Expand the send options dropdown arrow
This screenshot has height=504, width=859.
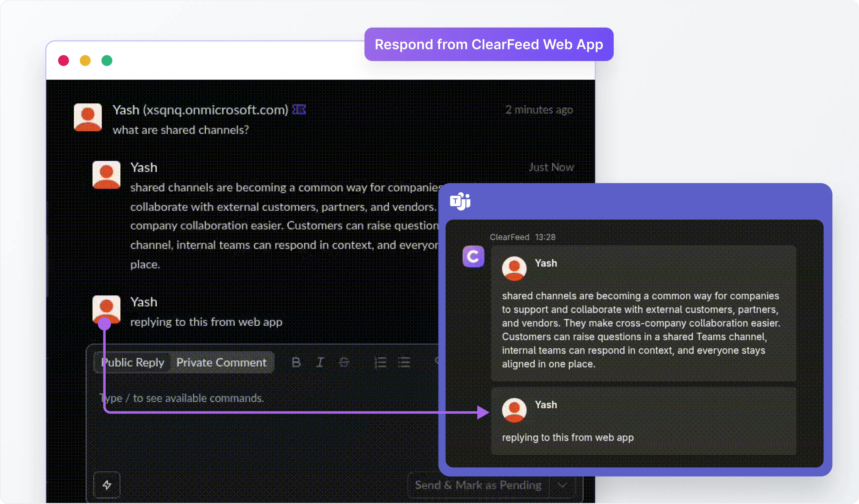point(562,485)
